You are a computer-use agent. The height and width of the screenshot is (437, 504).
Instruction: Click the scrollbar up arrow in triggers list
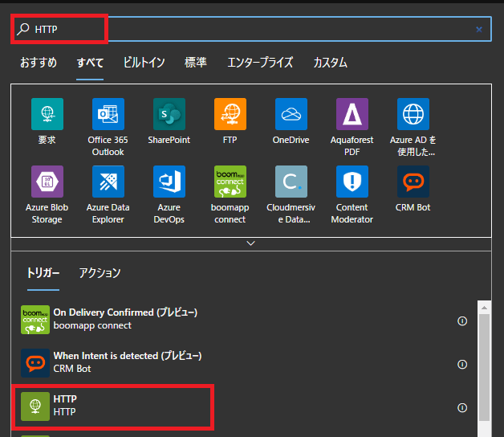[484, 308]
